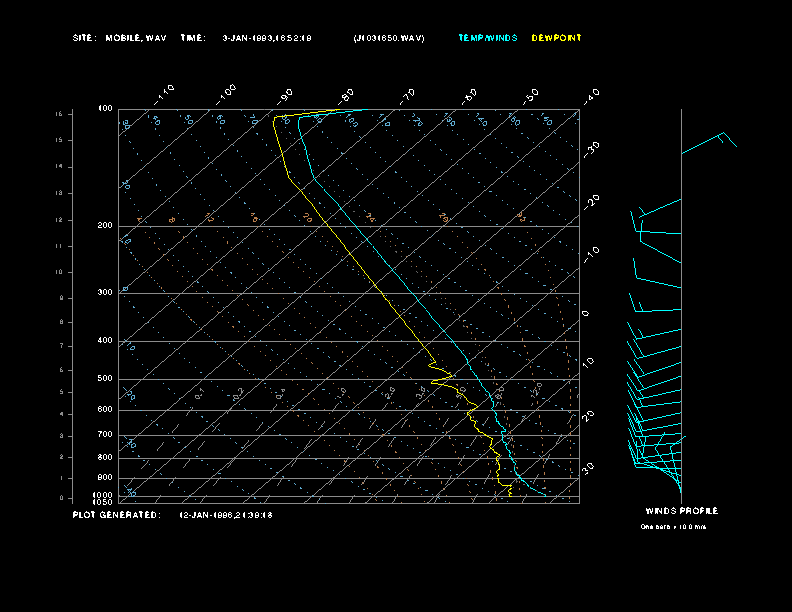Click the plot date 12-JAN-1996 text
Screen dimensions: 792x612
pyautogui.click(x=226, y=515)
